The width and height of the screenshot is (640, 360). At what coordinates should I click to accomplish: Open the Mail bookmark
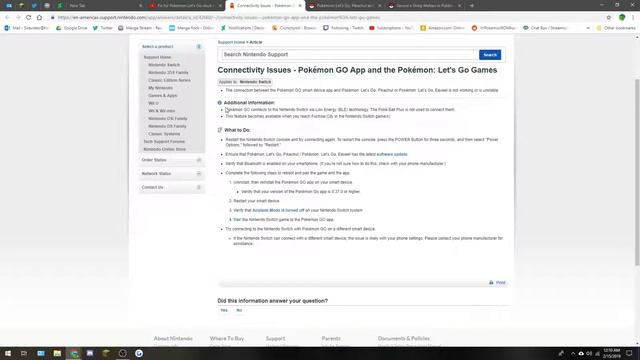(27, 28)
